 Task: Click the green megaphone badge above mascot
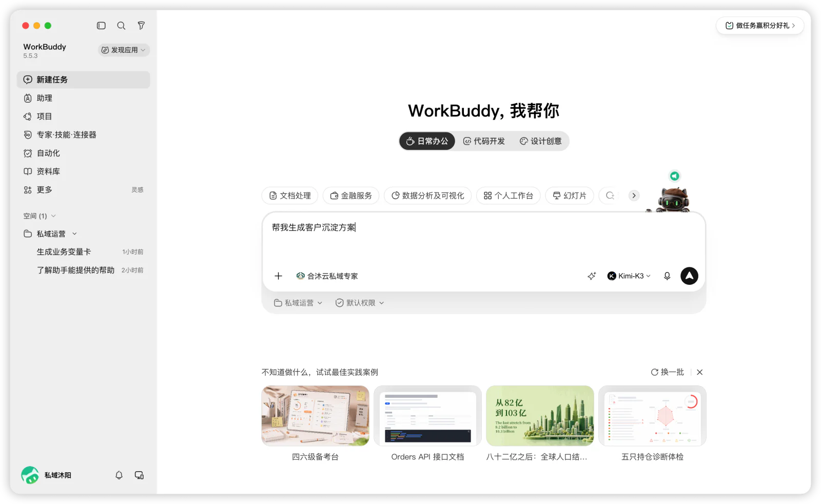(x=675, y=176)
